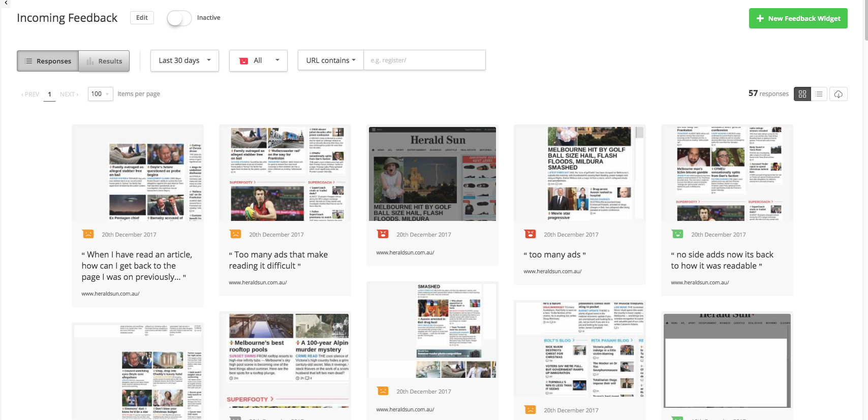
Task: Click heraldsun URL under 'When I have read' card
Action: (110, 294)
